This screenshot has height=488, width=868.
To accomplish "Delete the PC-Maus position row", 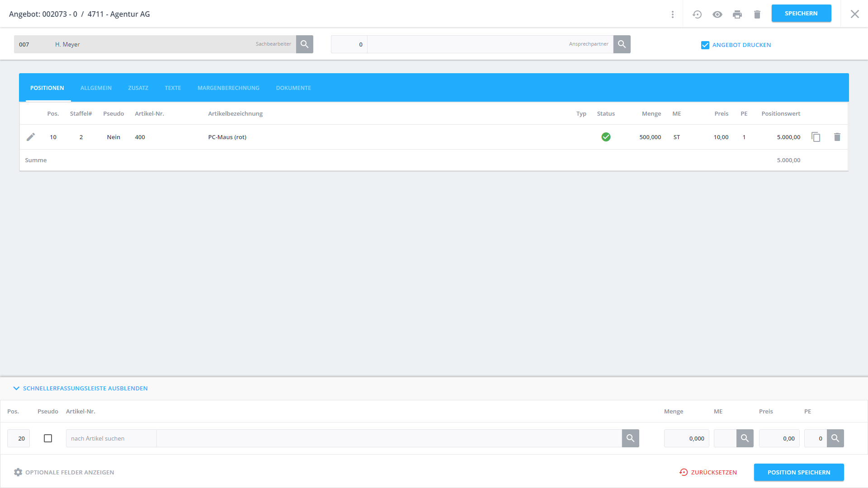I will click(837, 137).
